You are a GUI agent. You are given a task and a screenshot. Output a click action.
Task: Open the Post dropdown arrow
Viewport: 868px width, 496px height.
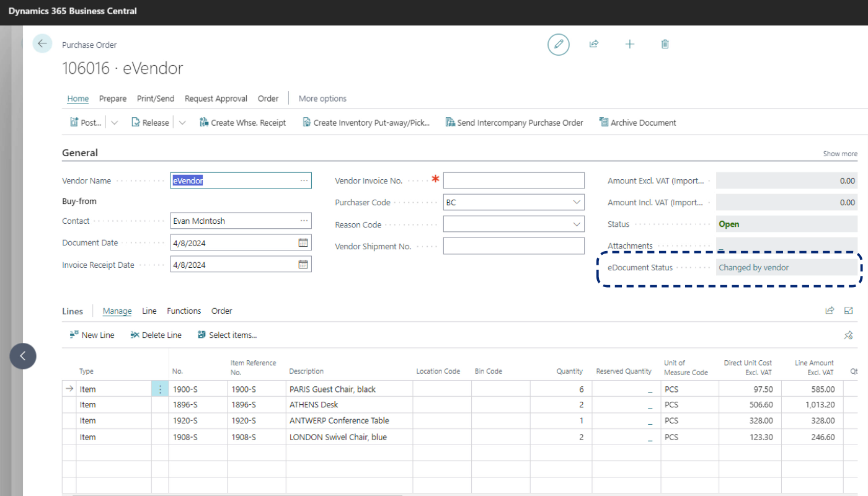[114, 123]
